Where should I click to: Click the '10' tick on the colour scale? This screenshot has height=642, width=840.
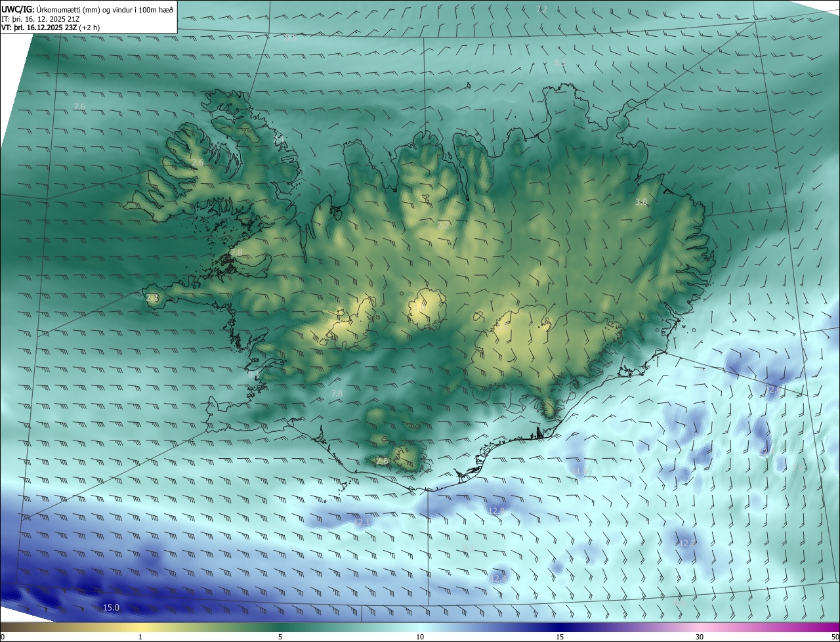click(420, 637)
